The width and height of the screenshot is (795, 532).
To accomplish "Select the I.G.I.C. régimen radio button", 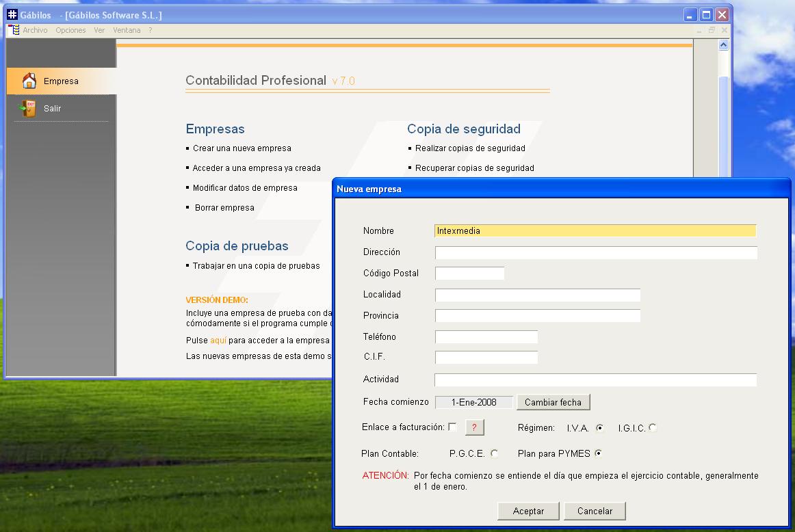I will [653, 427].
